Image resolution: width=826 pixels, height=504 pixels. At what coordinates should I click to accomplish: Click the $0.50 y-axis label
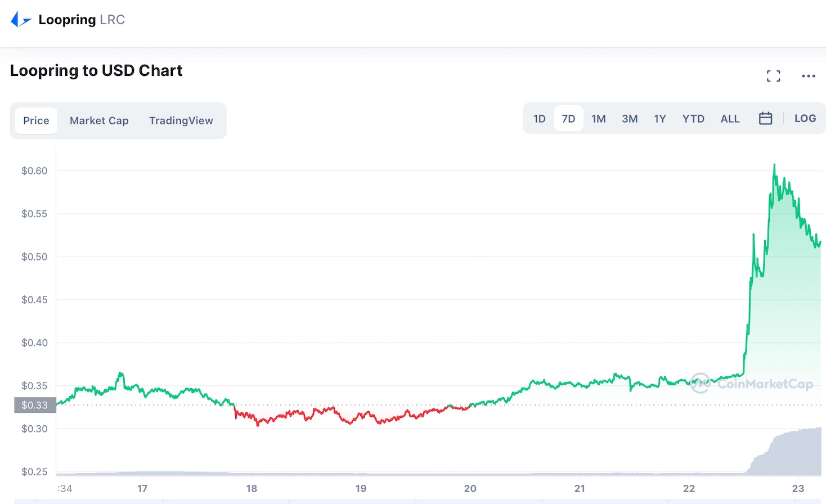click(x=34, y=257)
